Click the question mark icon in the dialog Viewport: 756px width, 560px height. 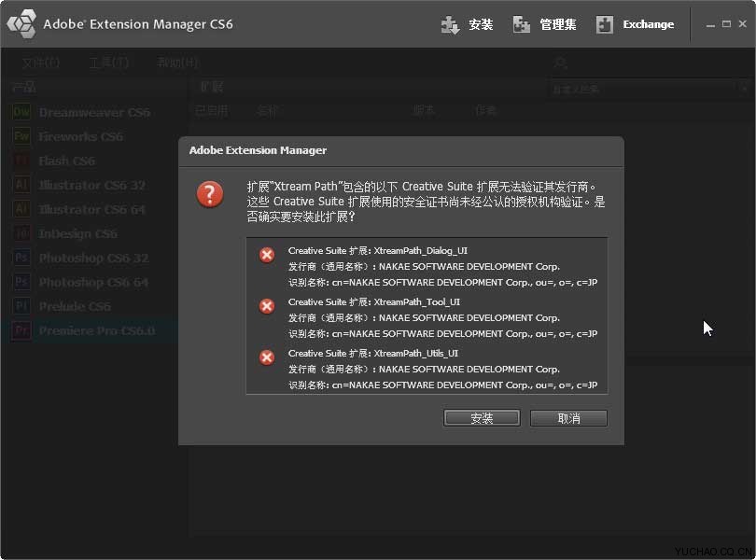pyautogui.click(x=209, y=195)
